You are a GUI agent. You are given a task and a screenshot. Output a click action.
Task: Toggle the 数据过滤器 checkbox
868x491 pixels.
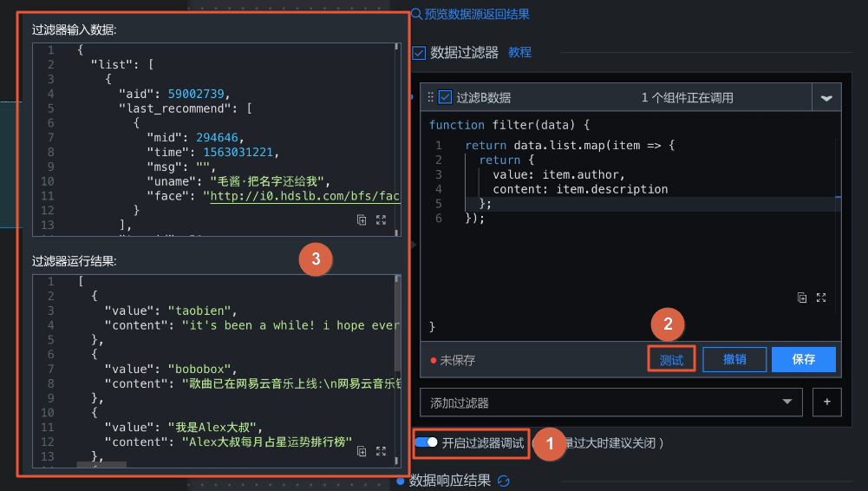[x=419, y=53]
